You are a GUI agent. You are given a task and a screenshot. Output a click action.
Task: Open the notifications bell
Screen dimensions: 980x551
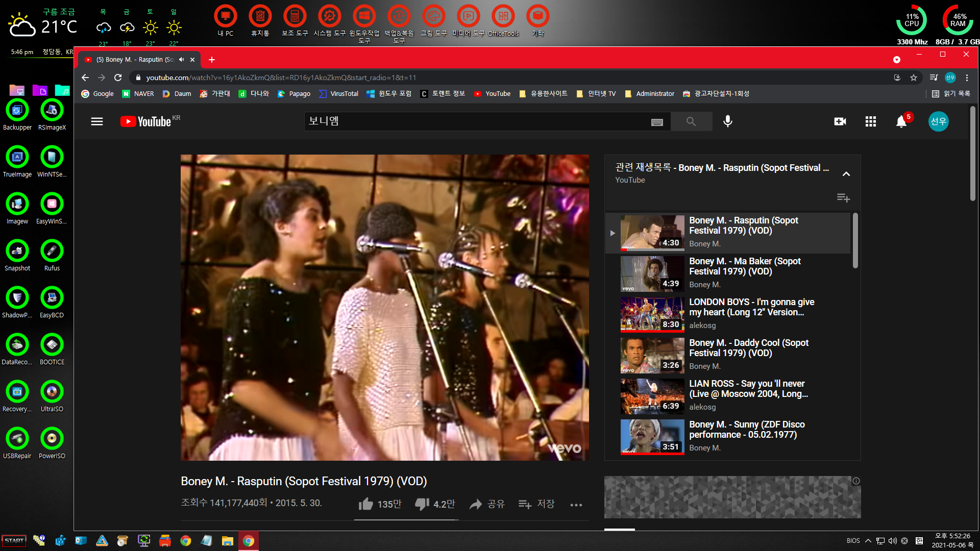[901, 121]
